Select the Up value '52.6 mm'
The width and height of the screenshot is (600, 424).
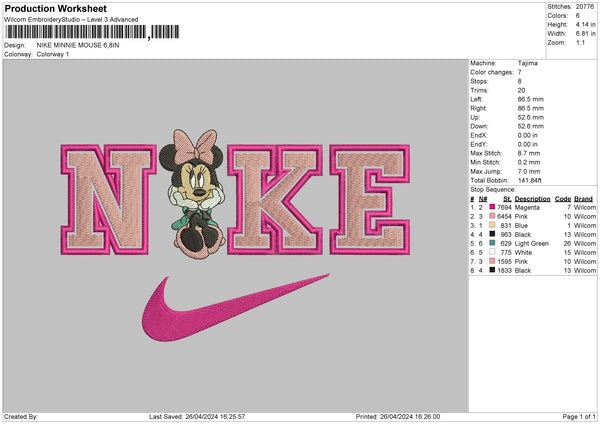(531, 117)
